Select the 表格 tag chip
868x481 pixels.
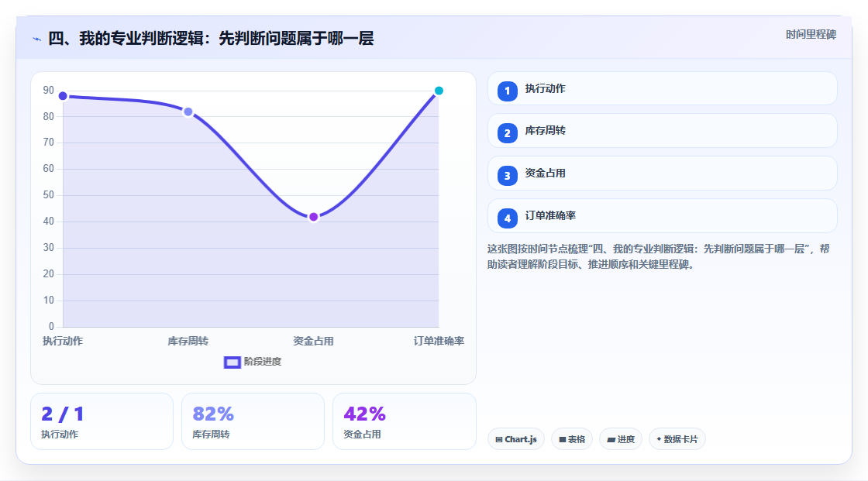tap(572, 439)
